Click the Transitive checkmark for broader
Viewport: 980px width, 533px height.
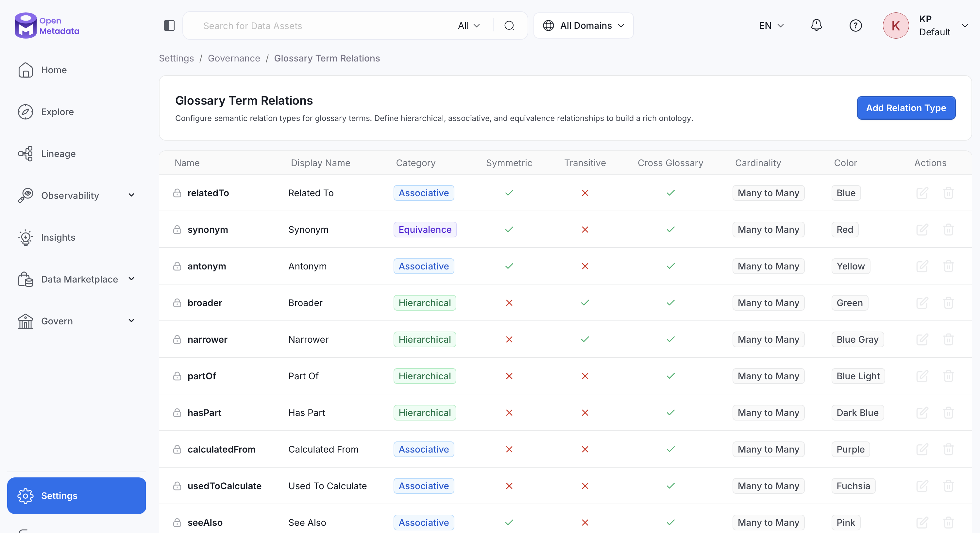click(x=585, y=303)
